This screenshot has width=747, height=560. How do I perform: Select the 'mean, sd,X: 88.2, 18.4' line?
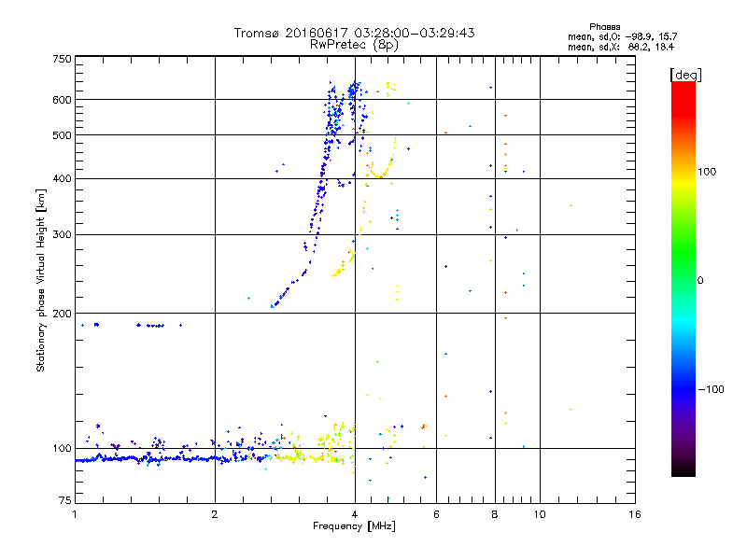pos(621,47)
